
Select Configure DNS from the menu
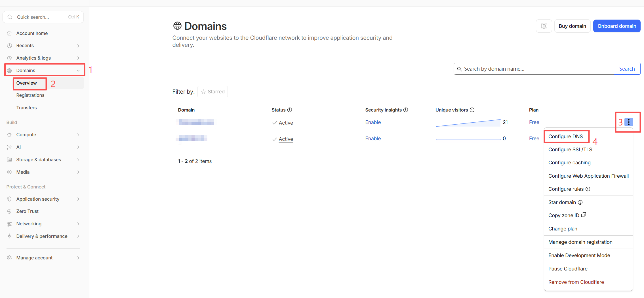565,137
